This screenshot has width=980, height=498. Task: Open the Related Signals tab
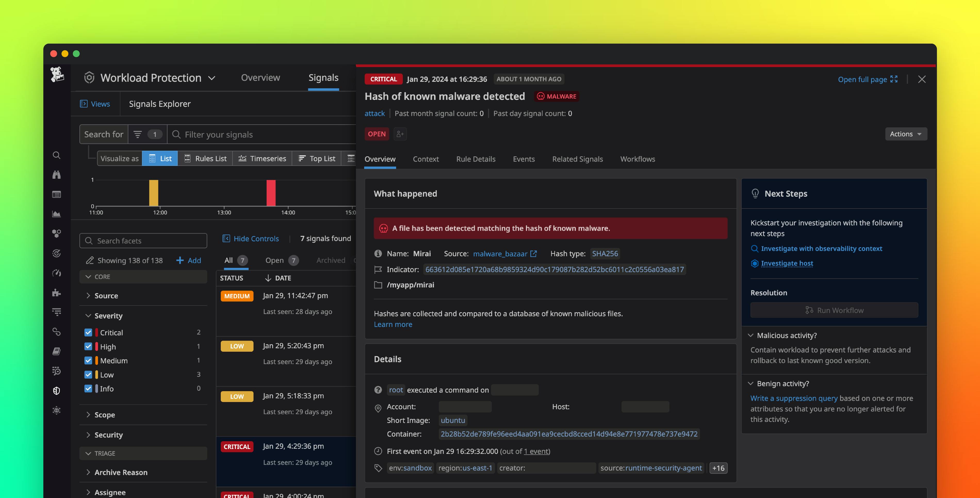[577, 159]
